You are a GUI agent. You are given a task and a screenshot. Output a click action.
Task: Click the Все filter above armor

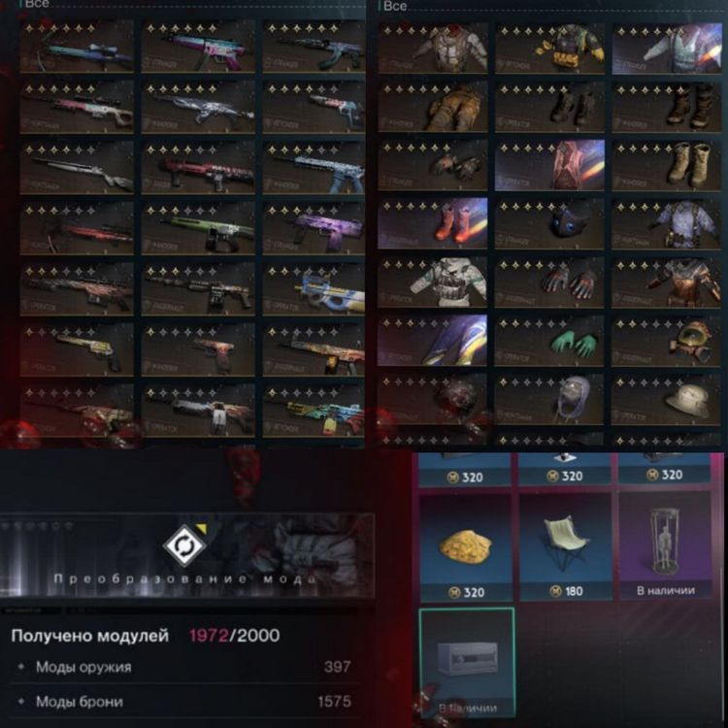[395, 6]
